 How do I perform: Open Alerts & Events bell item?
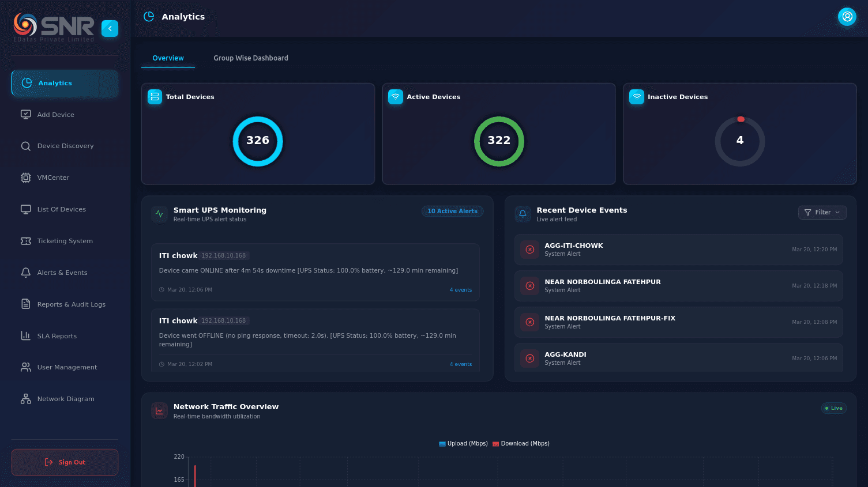pyautogui.click(x=26, y=273)
